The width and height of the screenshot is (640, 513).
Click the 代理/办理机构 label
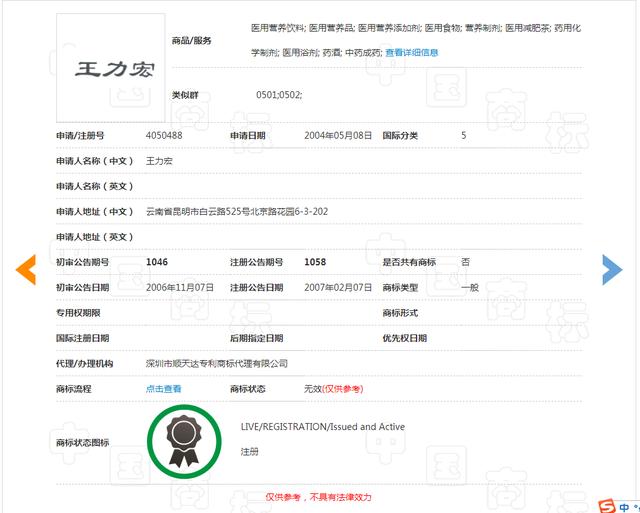(x=84, y=363)
